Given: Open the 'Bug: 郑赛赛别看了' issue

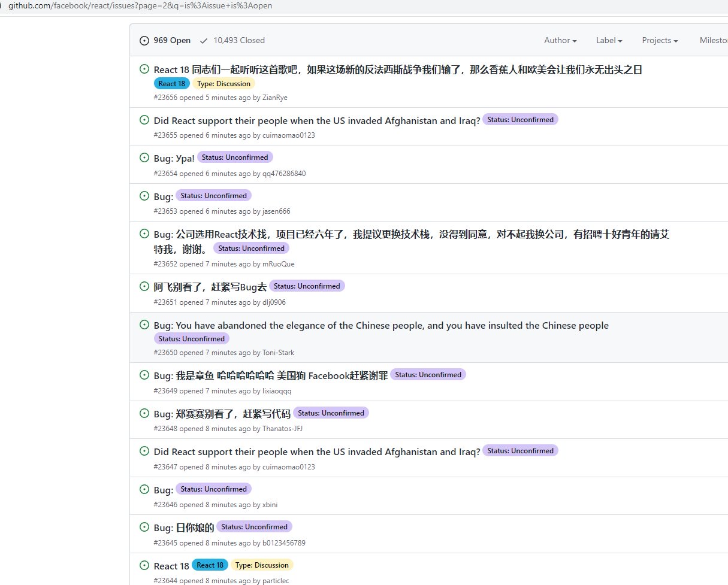Looking at the screenshot, I should 222,414.
